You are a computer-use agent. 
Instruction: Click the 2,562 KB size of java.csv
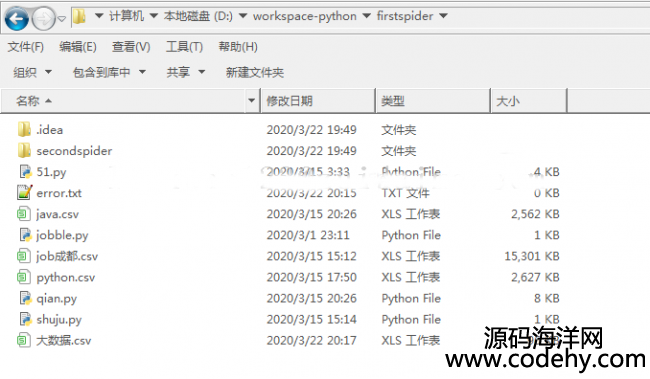point(535,214)
